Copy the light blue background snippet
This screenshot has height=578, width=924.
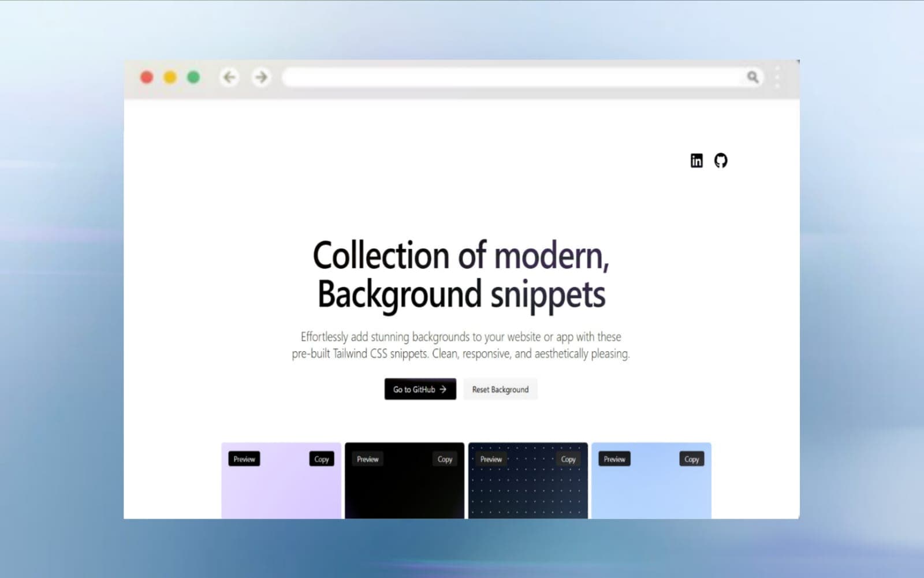[x=691, y=459]
